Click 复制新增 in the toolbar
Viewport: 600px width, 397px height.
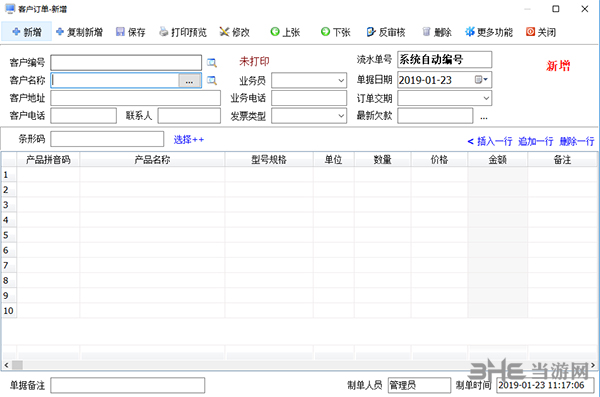(79, 32)
